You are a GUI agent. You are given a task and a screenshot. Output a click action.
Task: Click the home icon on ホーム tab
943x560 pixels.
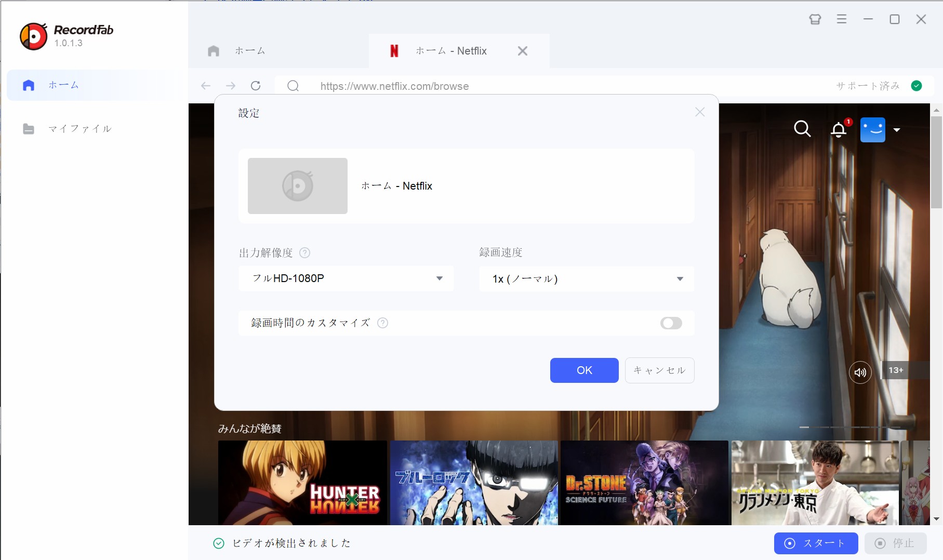(214, 51)
